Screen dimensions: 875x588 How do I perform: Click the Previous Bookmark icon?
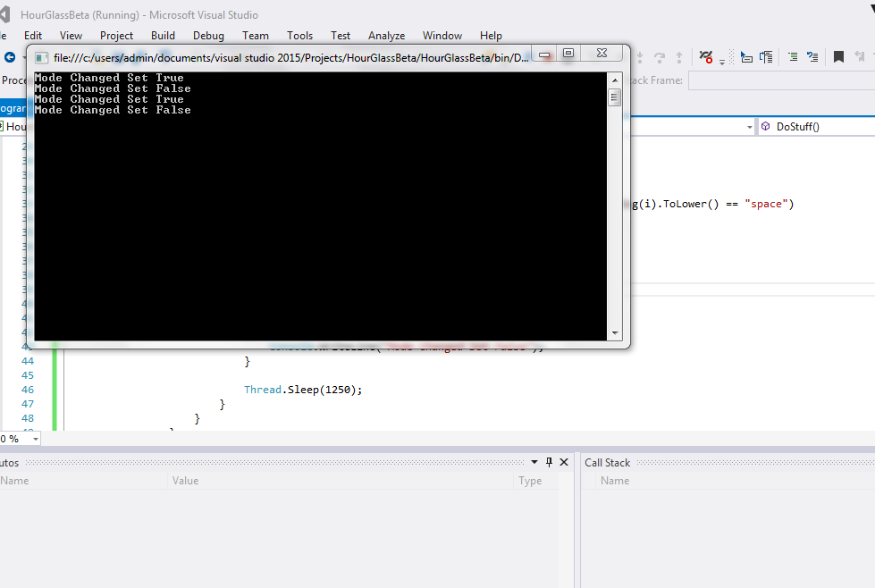tap(860, 57)
